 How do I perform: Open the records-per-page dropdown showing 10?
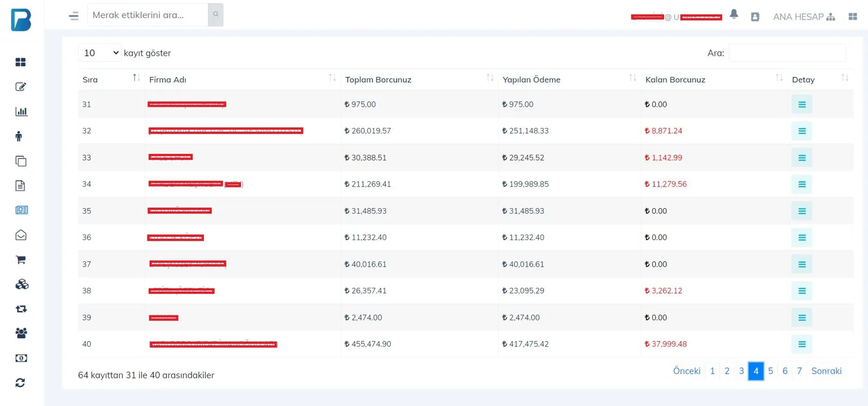pyautogui.click(x=100, y=53)
